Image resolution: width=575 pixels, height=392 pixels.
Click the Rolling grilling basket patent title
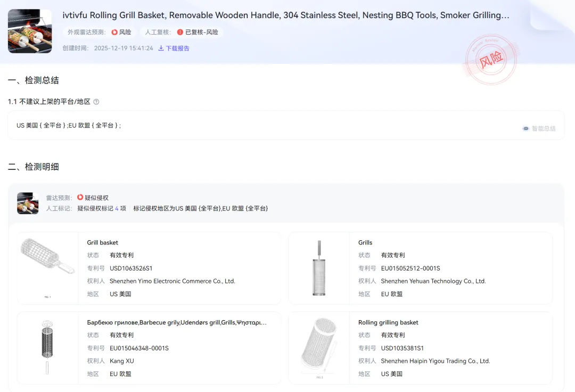click(388, 323)
